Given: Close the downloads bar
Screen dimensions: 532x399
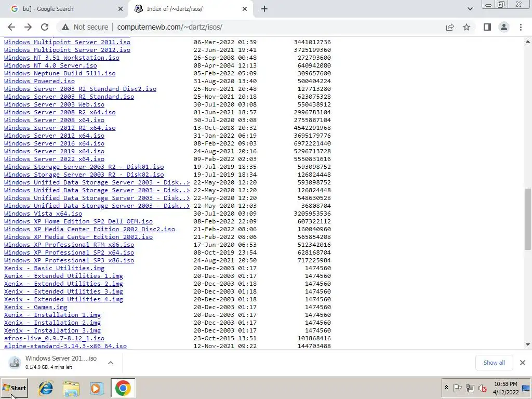Looking at the screenshot, I should (x=523, y=363).
